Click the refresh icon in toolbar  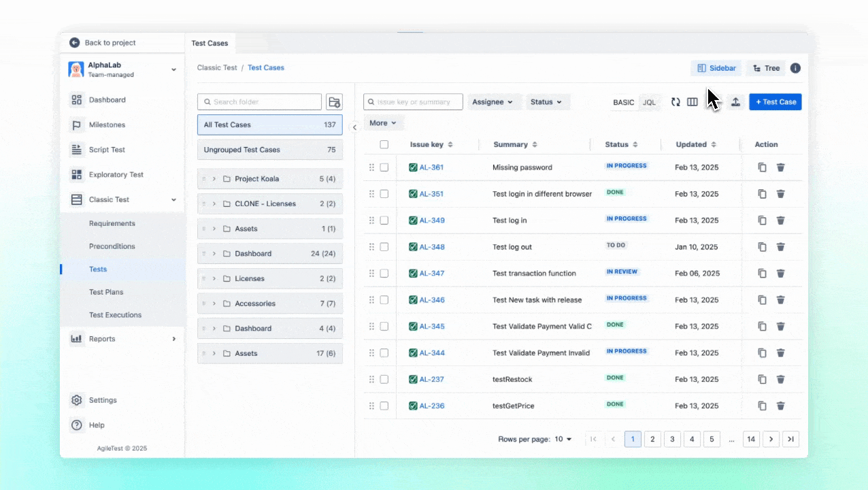[675, 102]
